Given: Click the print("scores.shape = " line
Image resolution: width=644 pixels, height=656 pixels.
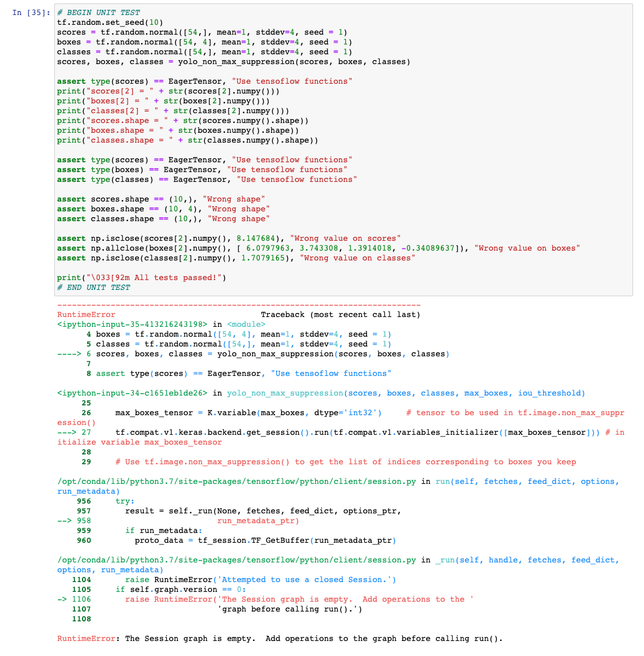Looking at the screenshot, I should point(183,121).
